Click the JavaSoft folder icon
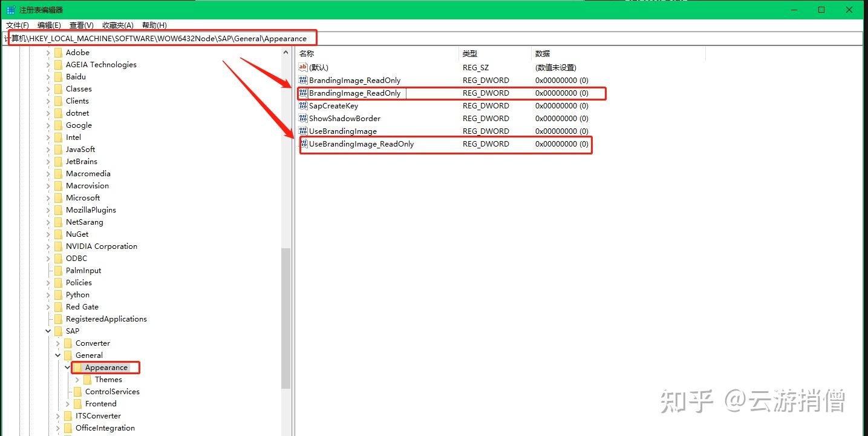 (58, 150)
